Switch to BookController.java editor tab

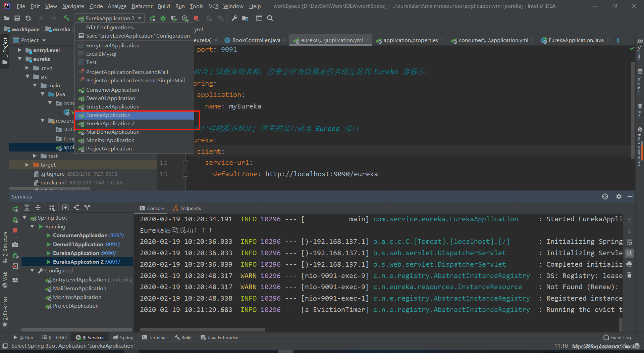(x=256, y=40)
